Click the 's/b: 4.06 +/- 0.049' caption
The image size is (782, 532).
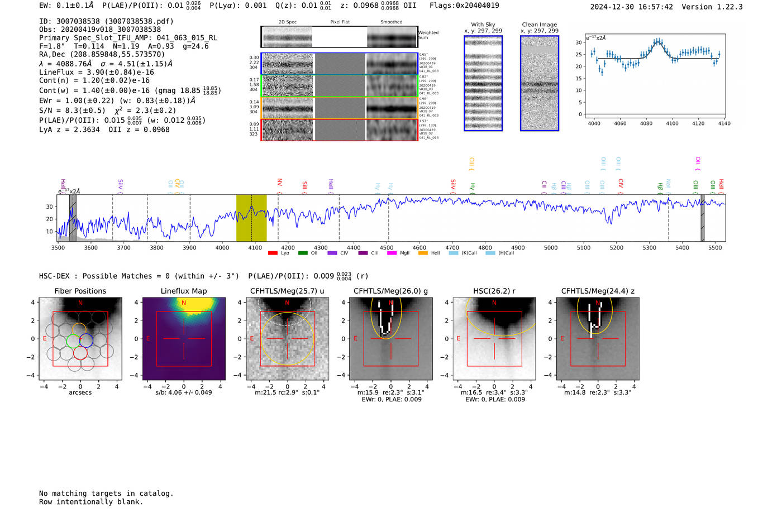(184, 392)
